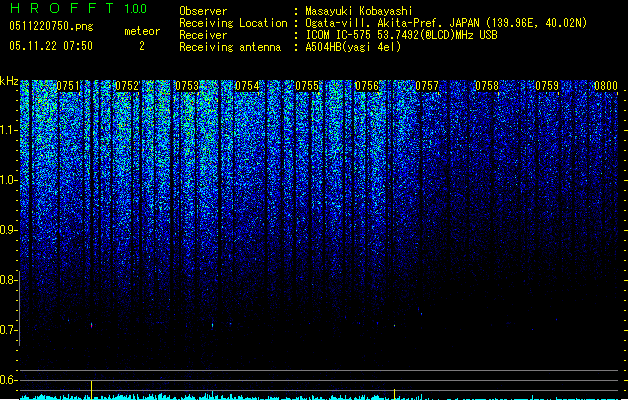Click the kHz axis unit label
This screenshot has width=629, height=400.
[x=9, y=81]
